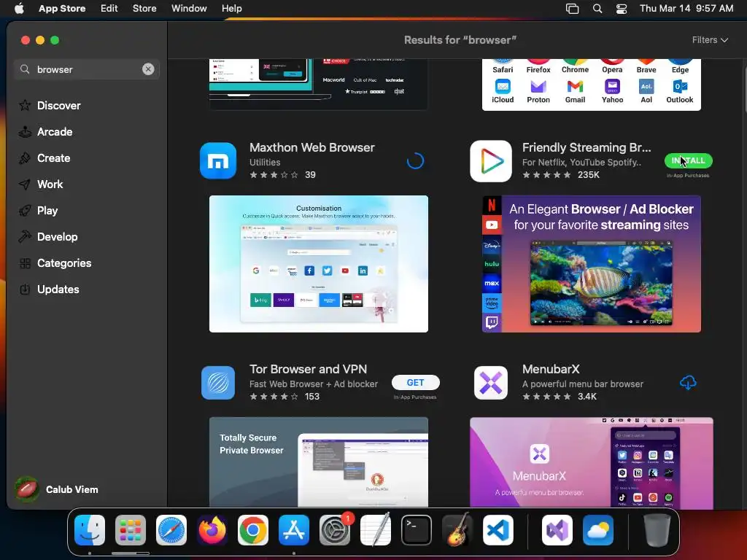The image size is (747, 560).
Task: Open the Calub Viem account profile
Action: [56, 489]
